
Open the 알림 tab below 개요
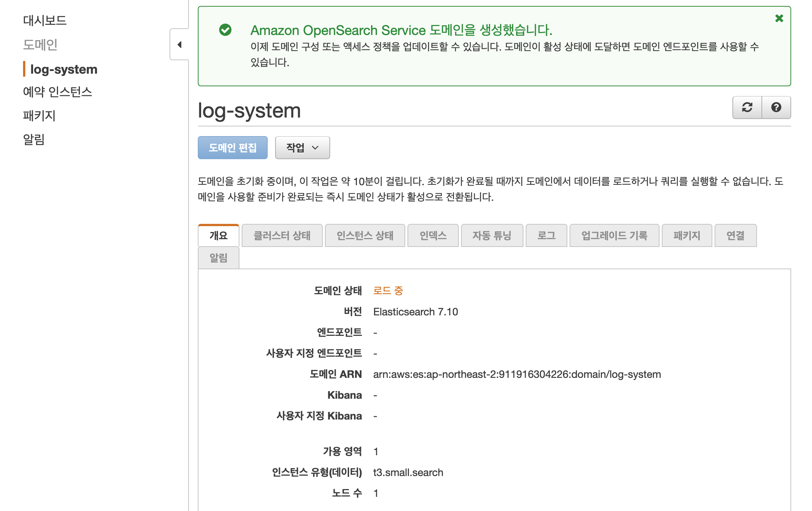[x=218, y=258]
